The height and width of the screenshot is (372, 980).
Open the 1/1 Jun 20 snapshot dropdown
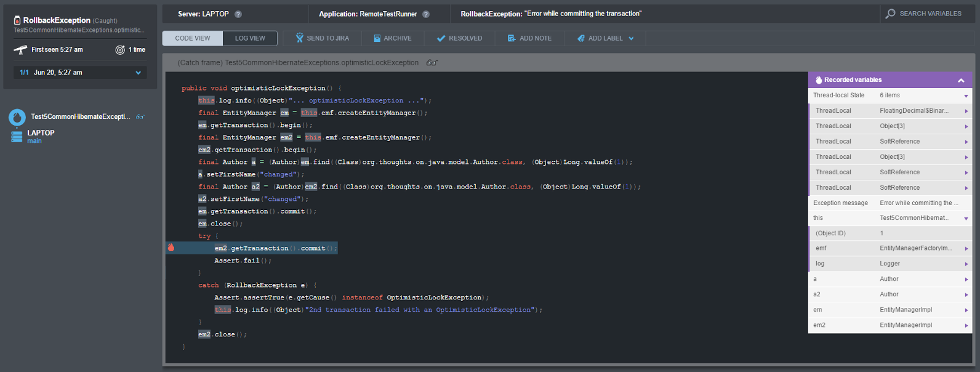80,73
